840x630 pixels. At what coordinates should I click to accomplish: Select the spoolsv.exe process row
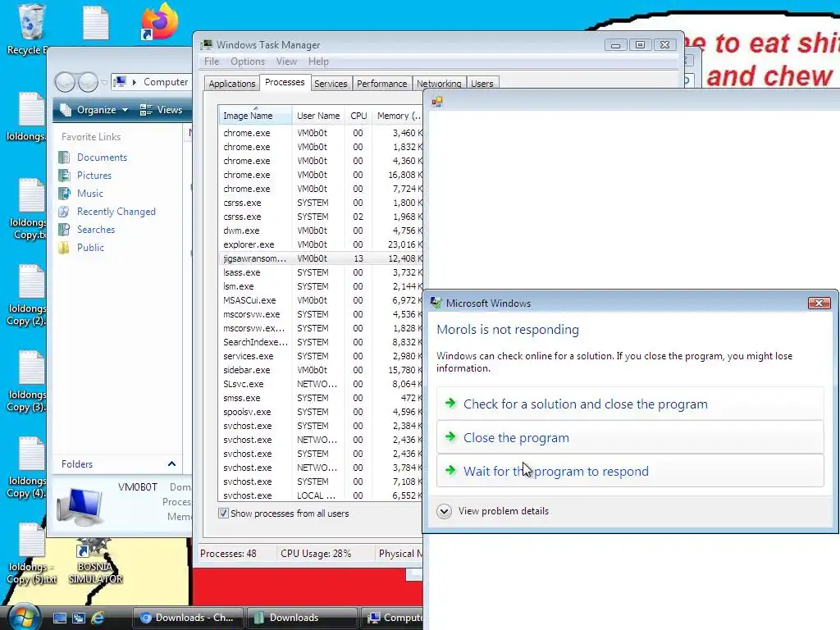coord(321,412)
